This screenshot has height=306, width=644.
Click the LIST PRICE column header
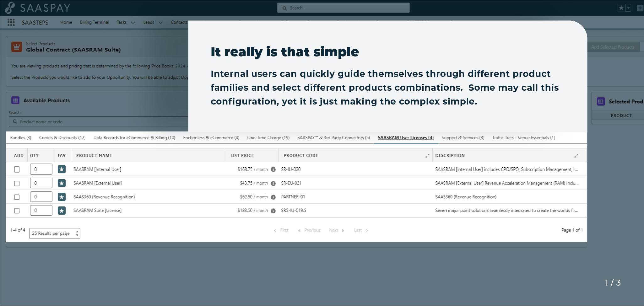click(242, 155)
